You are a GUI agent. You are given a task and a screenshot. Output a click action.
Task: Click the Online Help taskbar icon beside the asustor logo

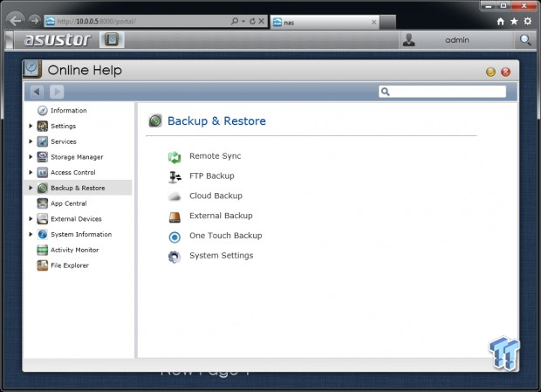point(112,39)
